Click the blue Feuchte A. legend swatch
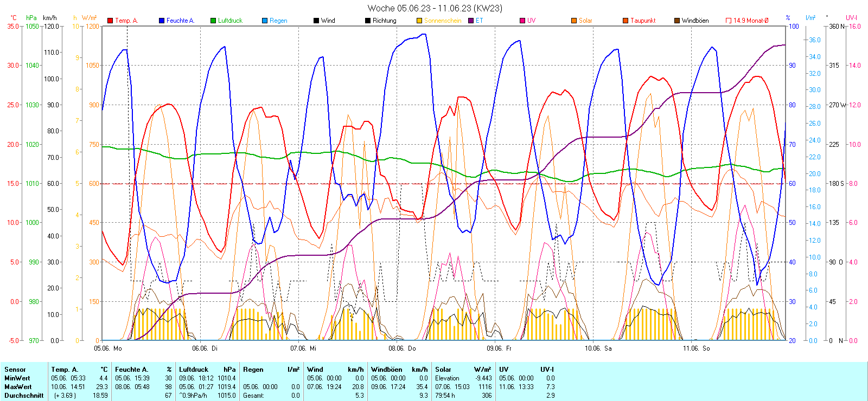The image size is (868, 401). (x=162, y=21)
